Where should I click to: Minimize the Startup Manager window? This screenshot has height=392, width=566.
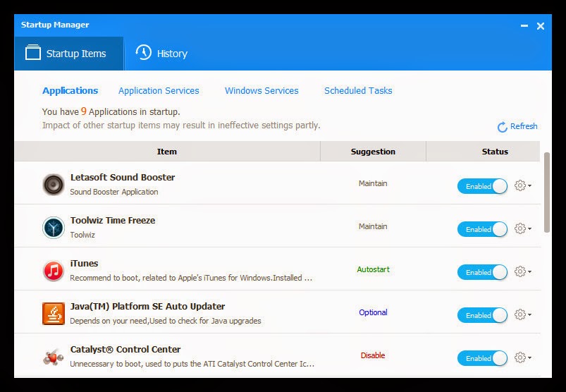[524, 25]
